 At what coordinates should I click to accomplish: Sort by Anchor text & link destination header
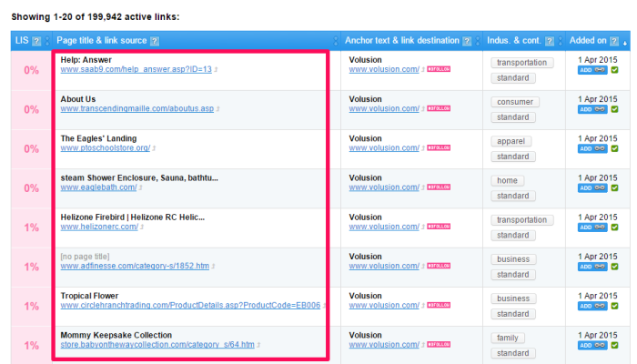pyautogui.click(x=401, y=41)
